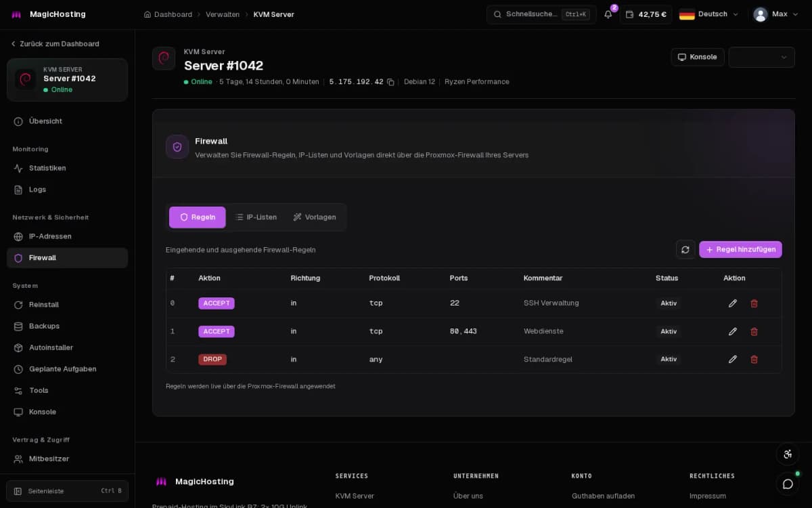Open IP-Adressen in the sidebar
This screenshot has width=812, height=508.
coord(67,236)
